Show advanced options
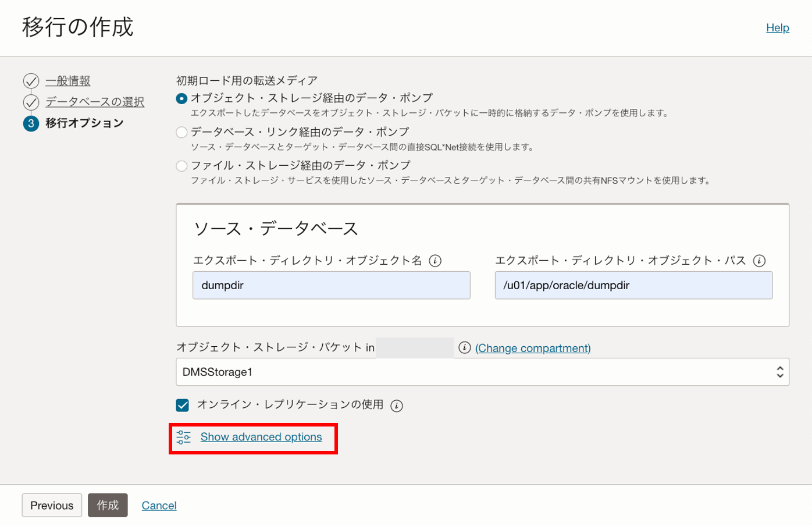The height and width of the screenshot is (526, 812). tap(261, 436)
